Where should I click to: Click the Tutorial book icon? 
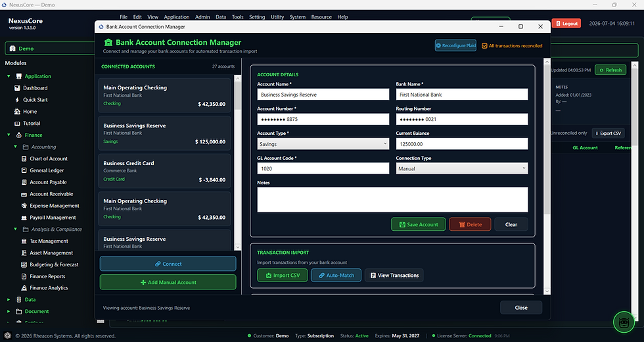[17, 124]
